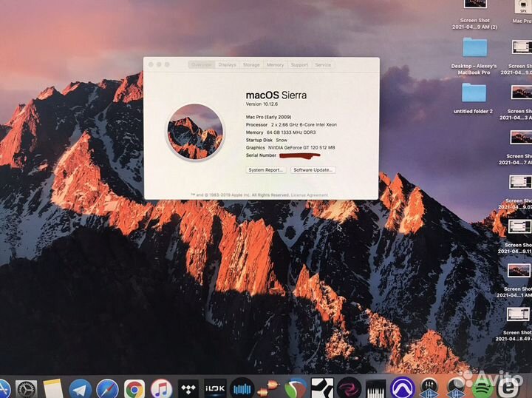Launch Telegram from the dock
The image size is (532, 398).
tap(80, 389)
